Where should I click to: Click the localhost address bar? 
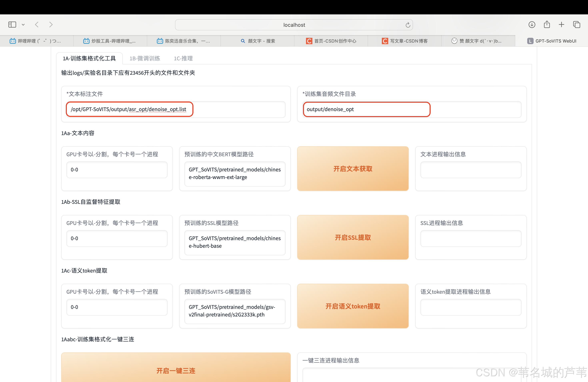coord(294,25)
